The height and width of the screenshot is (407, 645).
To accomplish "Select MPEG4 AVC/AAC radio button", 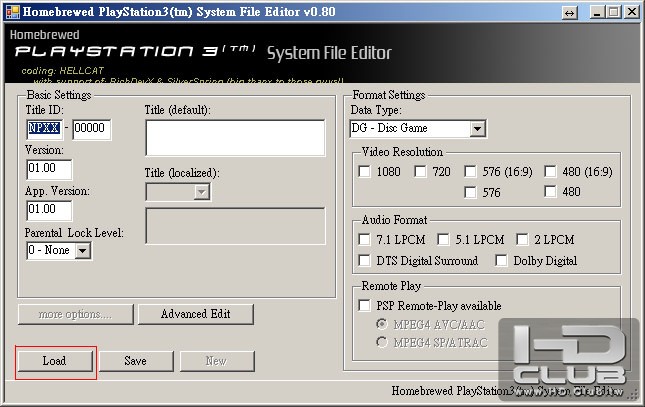I will tap(382, 324).
